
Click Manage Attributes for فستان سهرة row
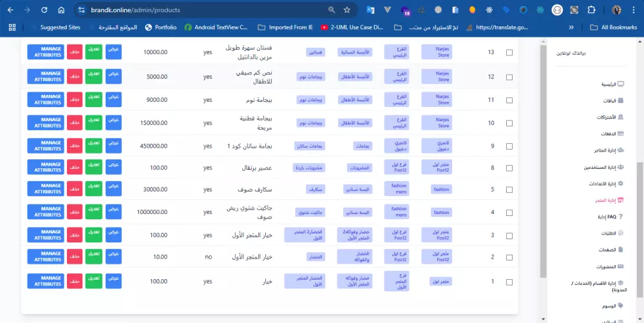pos(46,52)
